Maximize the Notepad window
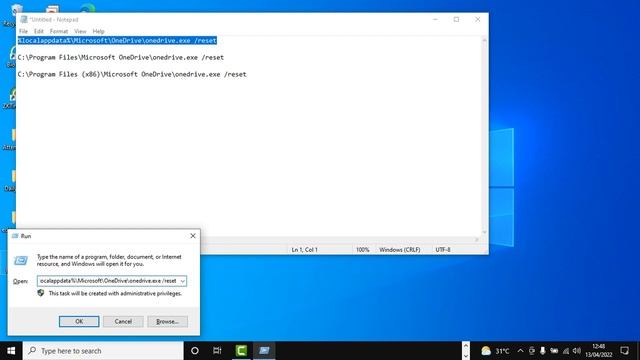The width and height of the screenshot is (640, 360). pos(456,19)
